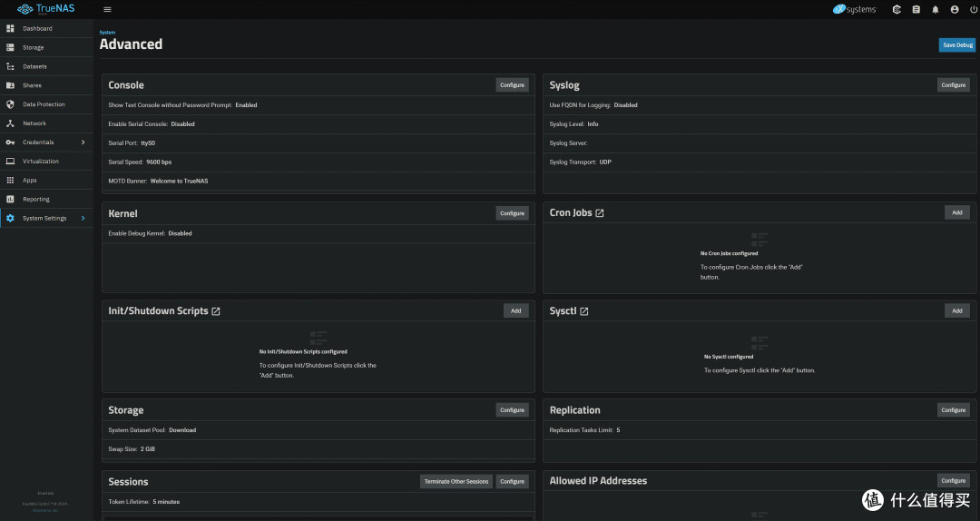Open the alerts bell icon

coord(936,9)
